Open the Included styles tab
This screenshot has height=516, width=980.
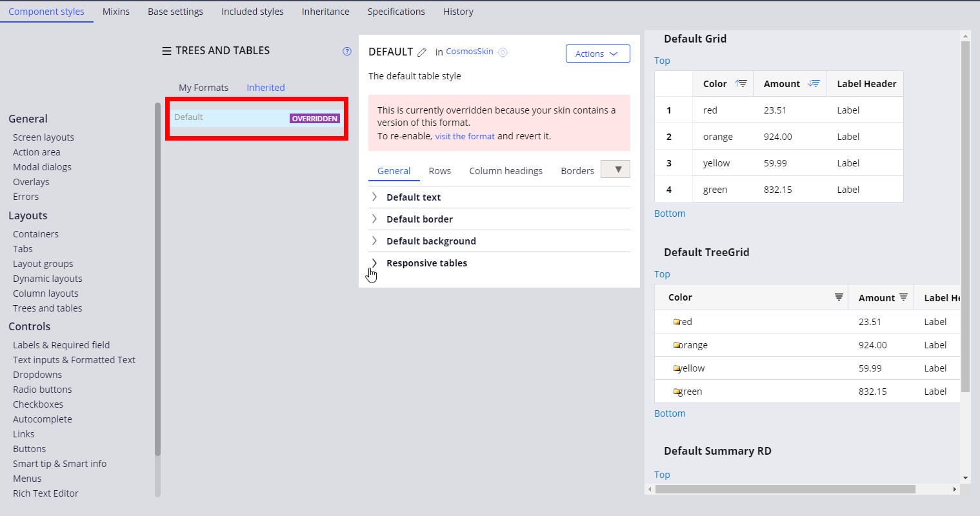pos(252,12)
